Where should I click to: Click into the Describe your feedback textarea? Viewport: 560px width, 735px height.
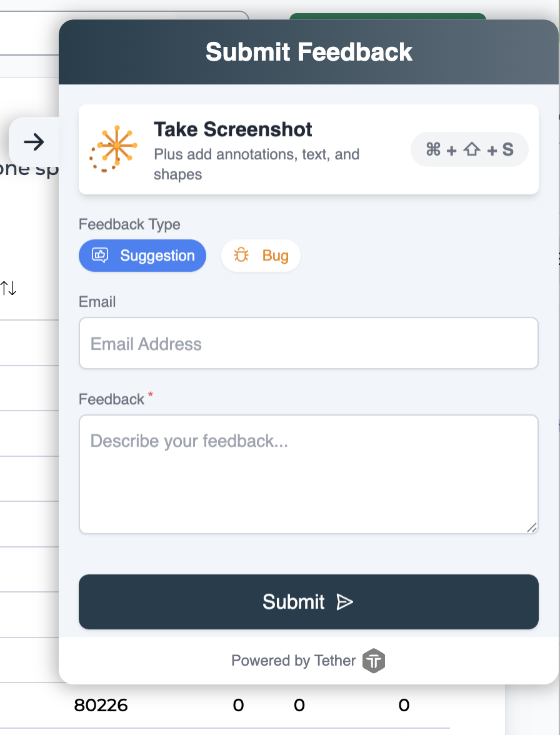click(308, 474)
